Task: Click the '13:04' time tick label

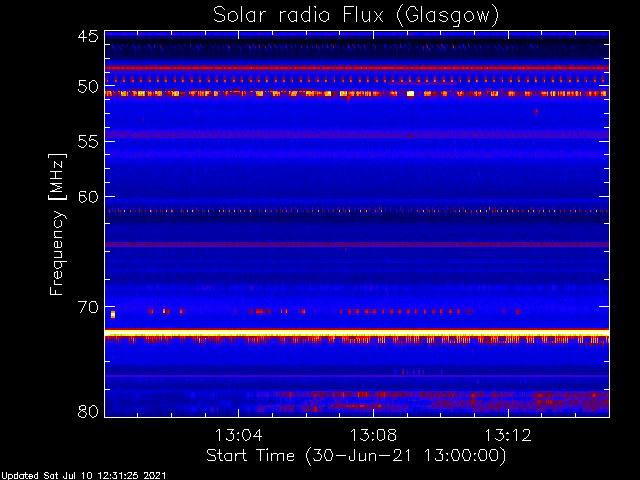Action: pos(238,435)
